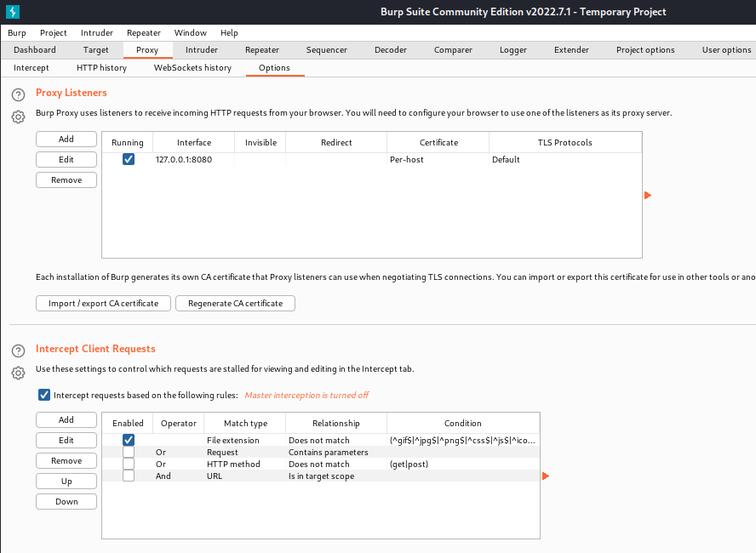Screen dimensions: 756x553
Task: Remove the selected intercept rule
Action: [66, 460]
